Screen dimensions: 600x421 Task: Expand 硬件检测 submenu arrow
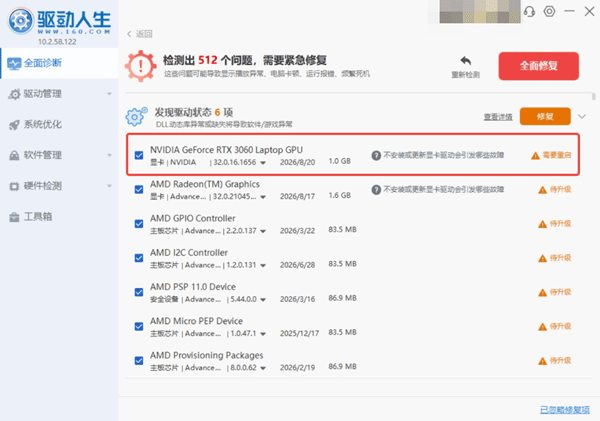pos(109,186)
